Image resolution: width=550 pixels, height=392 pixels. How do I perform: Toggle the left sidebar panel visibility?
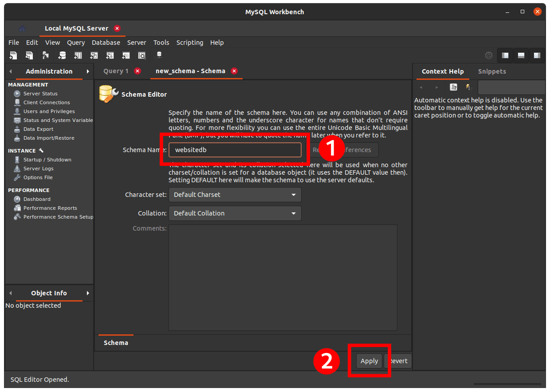(x=505, y=55)
